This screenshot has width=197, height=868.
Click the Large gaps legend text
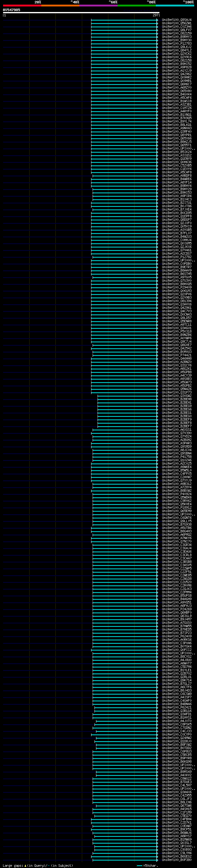click(38, 865)
